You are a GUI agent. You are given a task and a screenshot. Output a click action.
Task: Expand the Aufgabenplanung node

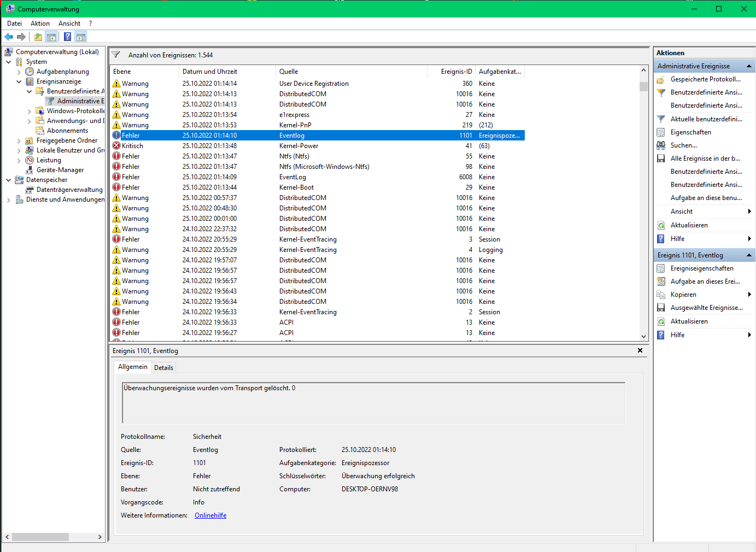[19, 72]
